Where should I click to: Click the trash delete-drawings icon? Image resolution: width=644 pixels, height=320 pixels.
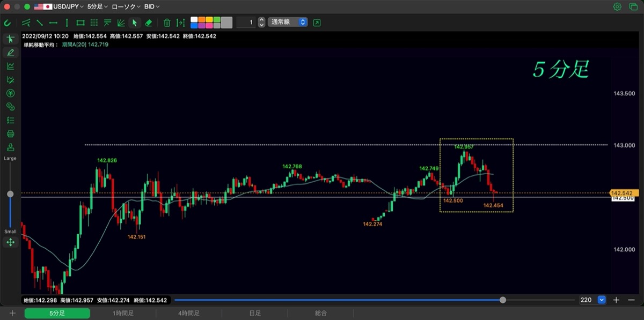tap(167, 23)
